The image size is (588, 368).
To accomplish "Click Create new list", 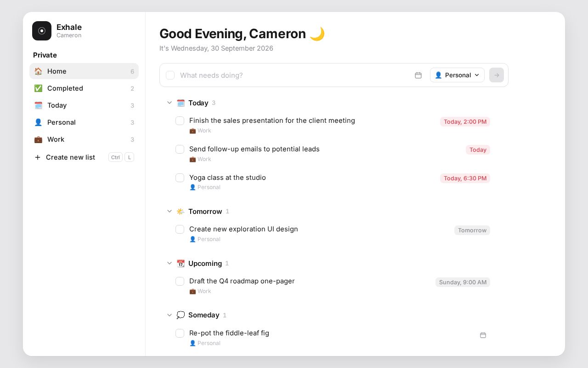I will 84,157.
